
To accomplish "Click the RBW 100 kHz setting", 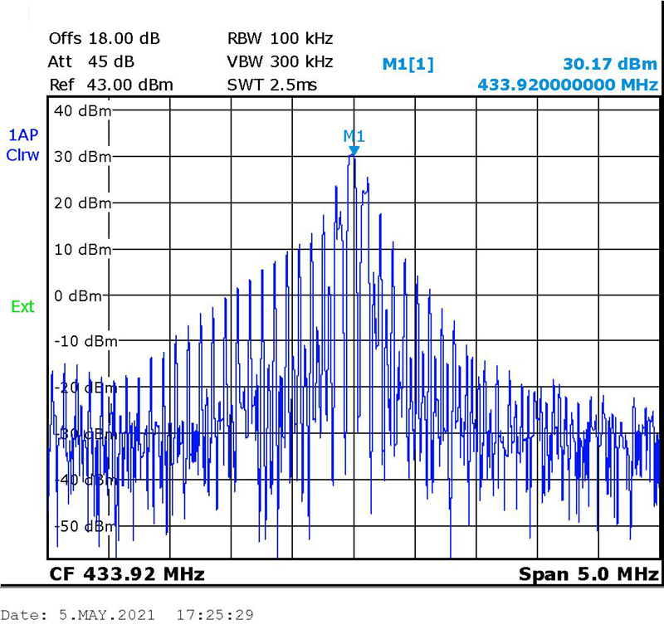I will pyautogui.click(x=280, y=39).
